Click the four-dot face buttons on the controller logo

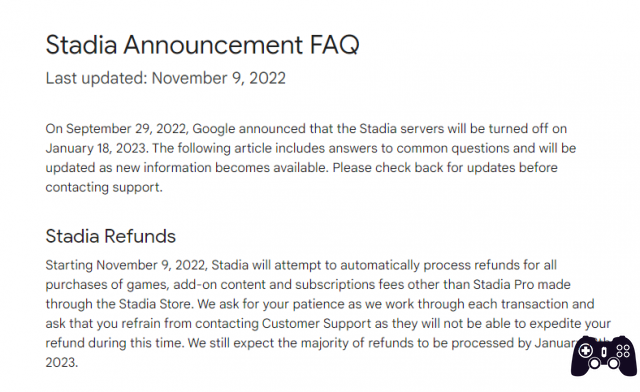pyautogui.click(x=623, y=351)
